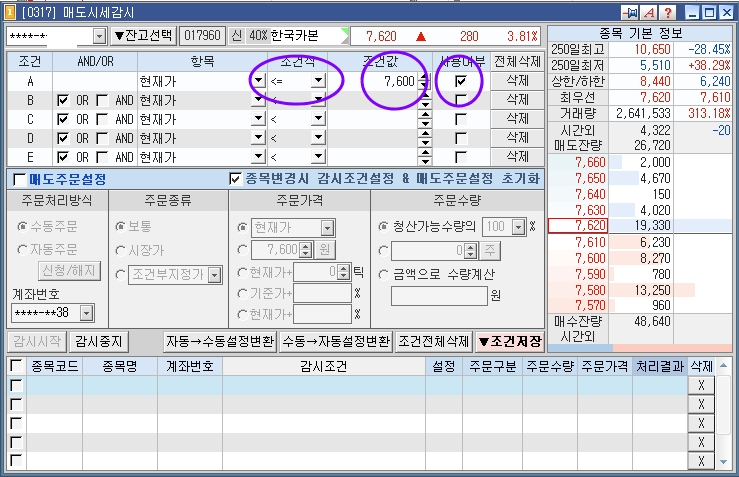Screen dimensions: 739x477
Task: Click the window icon left of the [0317] title
Action: click(9, 12)
